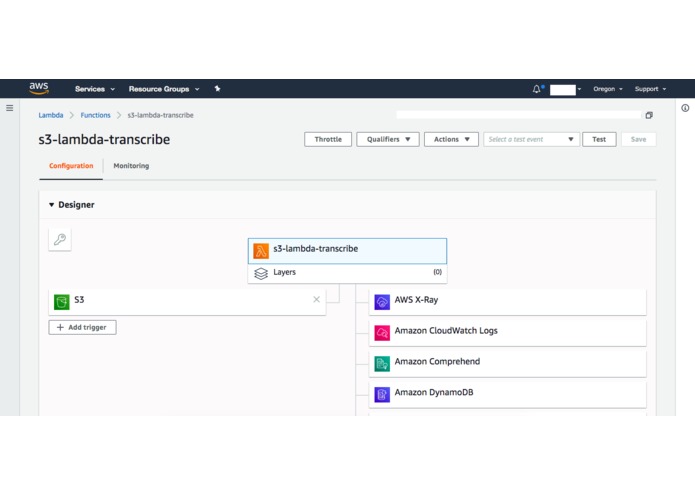This screenshot has width=695, height=494.
Task: Open the Resource Groups menu
Action: pyautogui.click(x=164, y=89)
